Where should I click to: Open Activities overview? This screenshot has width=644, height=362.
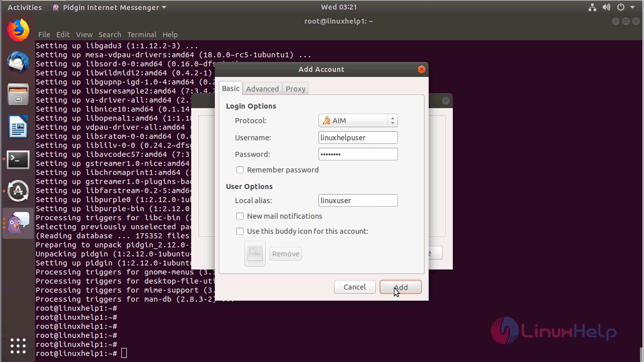[25, 7]
